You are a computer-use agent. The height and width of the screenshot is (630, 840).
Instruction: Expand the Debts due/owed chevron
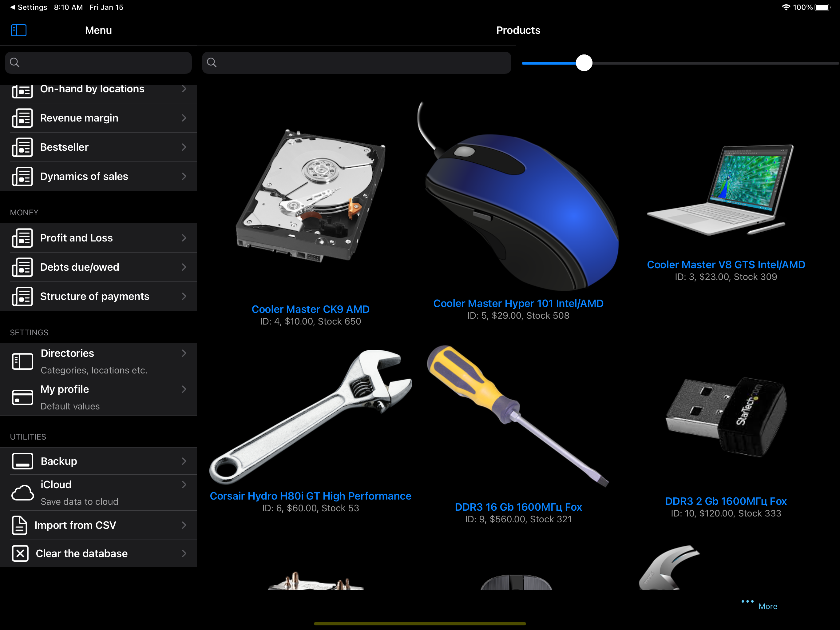coord(184,267)
